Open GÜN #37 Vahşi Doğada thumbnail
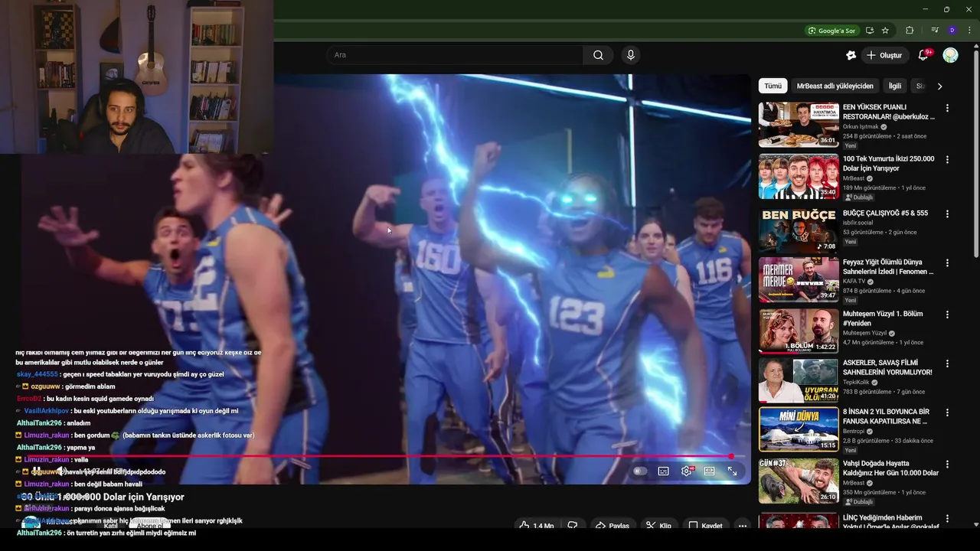Screen dimensions: 980x551 coord(799,481)
